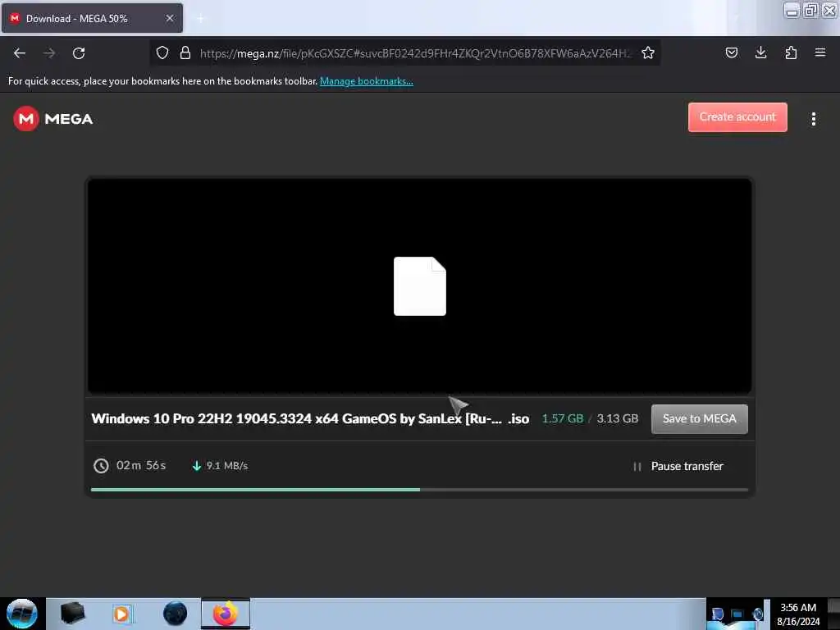
Task: Select the Download - MEGA 50% tab
Action: (x=92, y=18)
